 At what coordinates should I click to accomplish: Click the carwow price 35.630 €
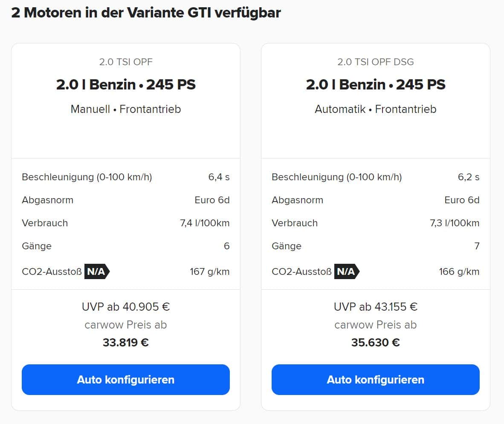pos(375,343)
